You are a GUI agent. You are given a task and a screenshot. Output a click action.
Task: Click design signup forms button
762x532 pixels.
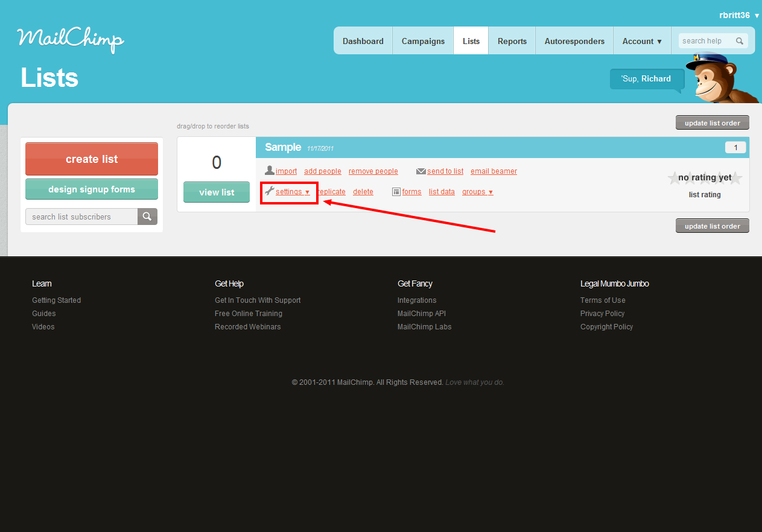[x=92, y=189]
